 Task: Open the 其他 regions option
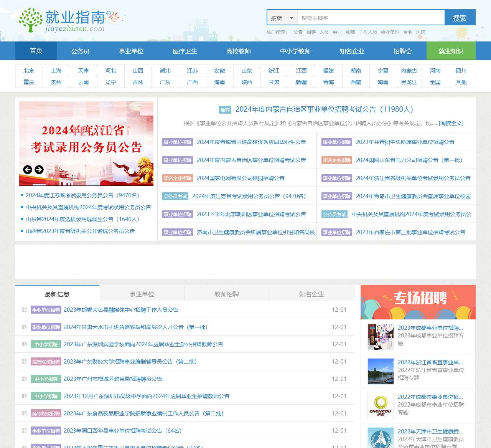coord(461,82)
